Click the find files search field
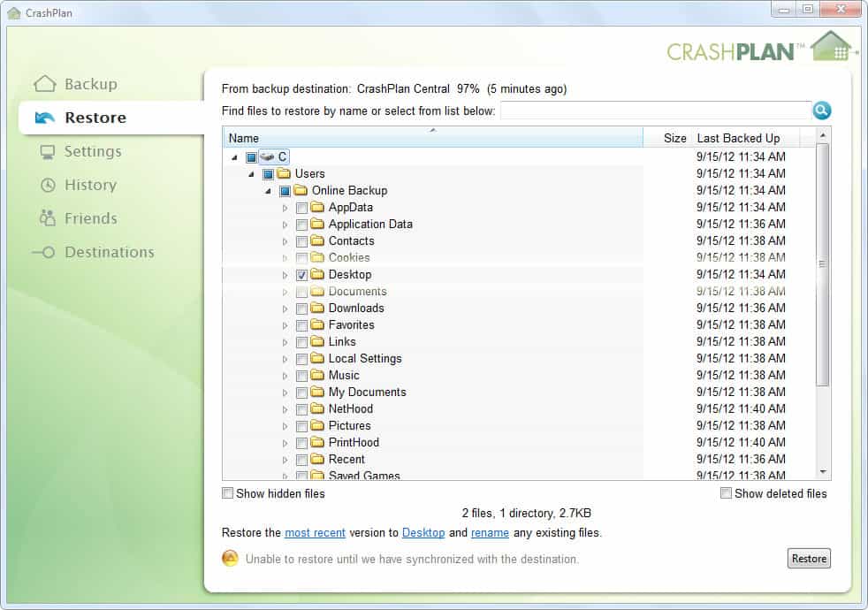 pyautogui.click(x=656, y=111)
